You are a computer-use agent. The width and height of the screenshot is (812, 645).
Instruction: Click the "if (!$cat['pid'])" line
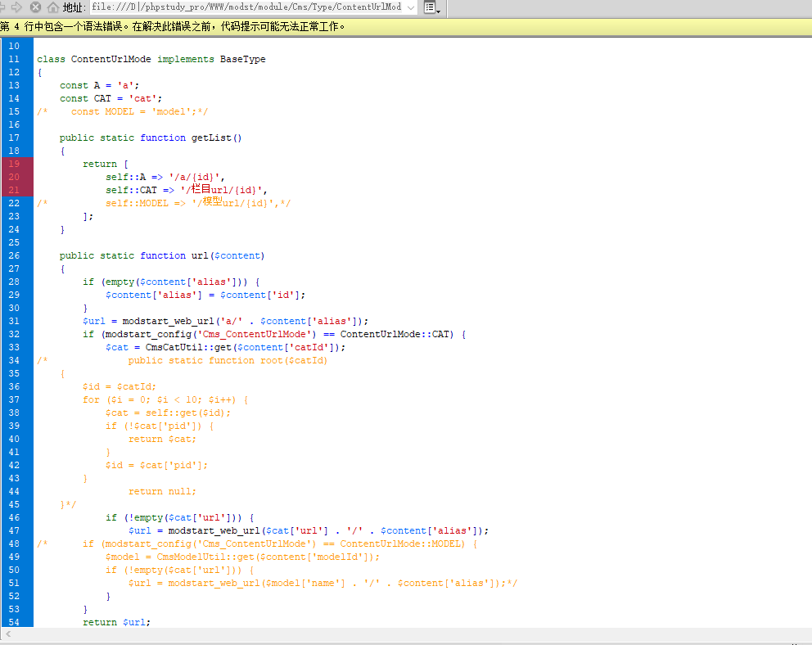pos(160,426)
